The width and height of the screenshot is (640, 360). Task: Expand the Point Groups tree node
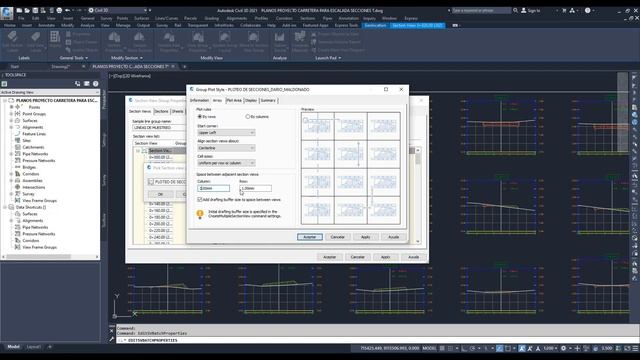(x=11, y=114)
